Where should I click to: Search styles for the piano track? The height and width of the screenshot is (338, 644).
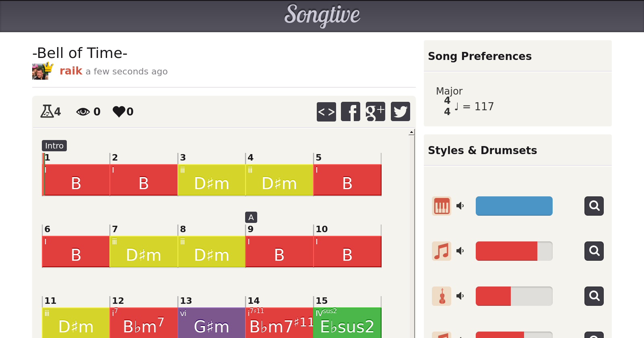point(594,206)
